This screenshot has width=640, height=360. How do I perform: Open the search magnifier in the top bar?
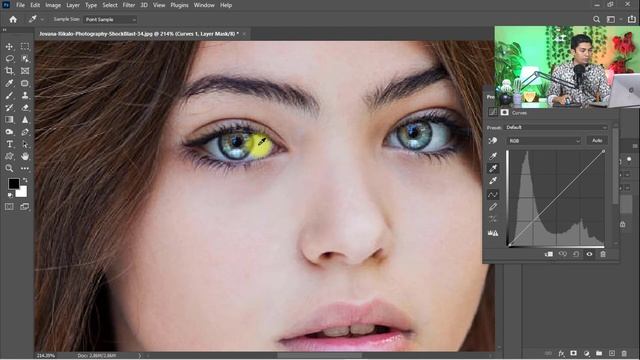tap(596, 19)
